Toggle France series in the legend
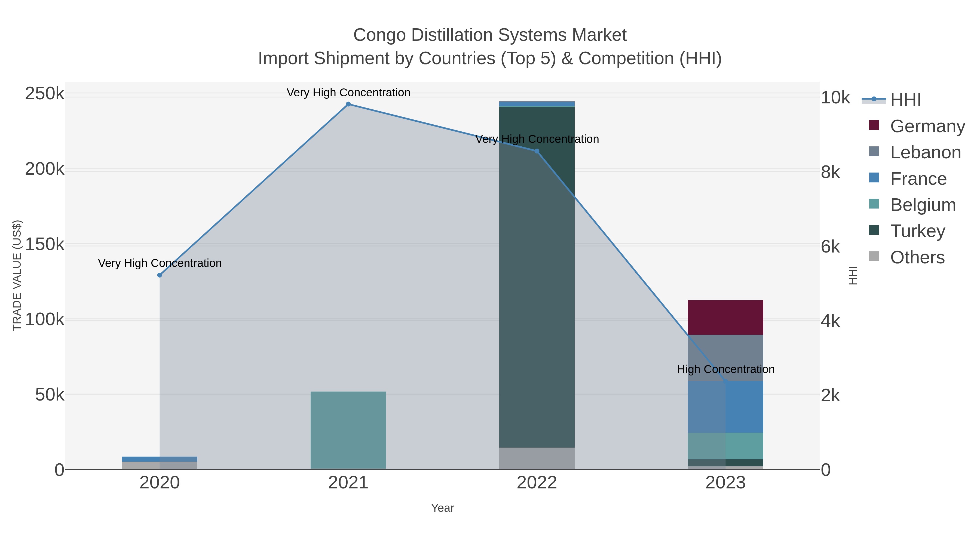980x551 pixels. (908, 178)
